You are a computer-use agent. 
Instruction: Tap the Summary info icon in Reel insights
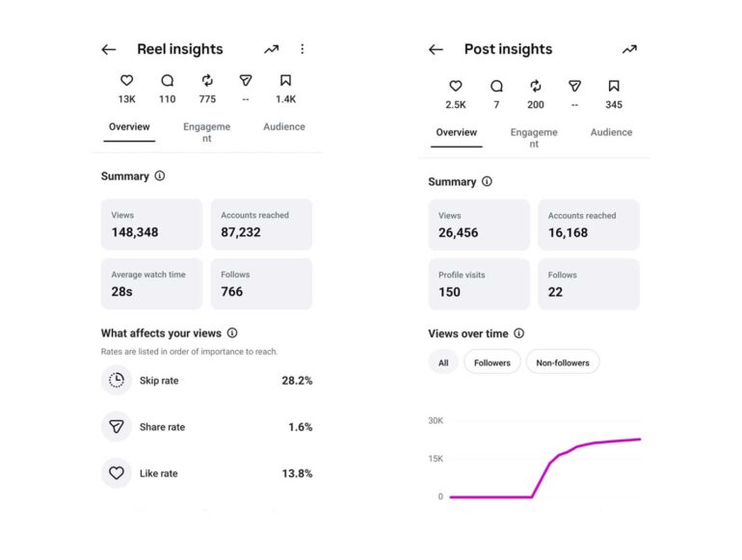point(160,176)
